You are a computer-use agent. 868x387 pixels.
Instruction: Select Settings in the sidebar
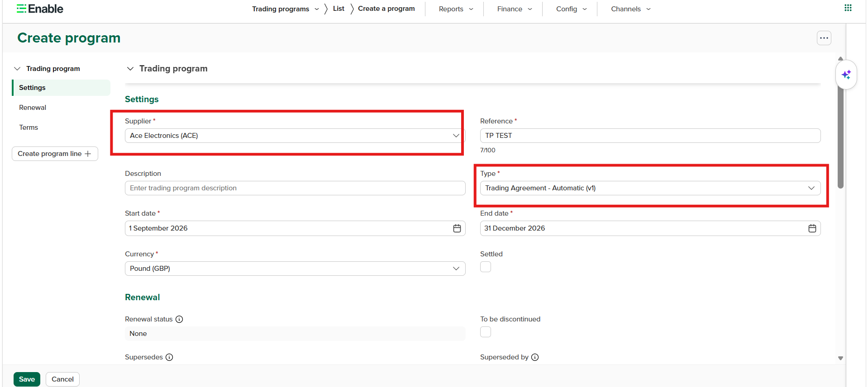point(61,88)
